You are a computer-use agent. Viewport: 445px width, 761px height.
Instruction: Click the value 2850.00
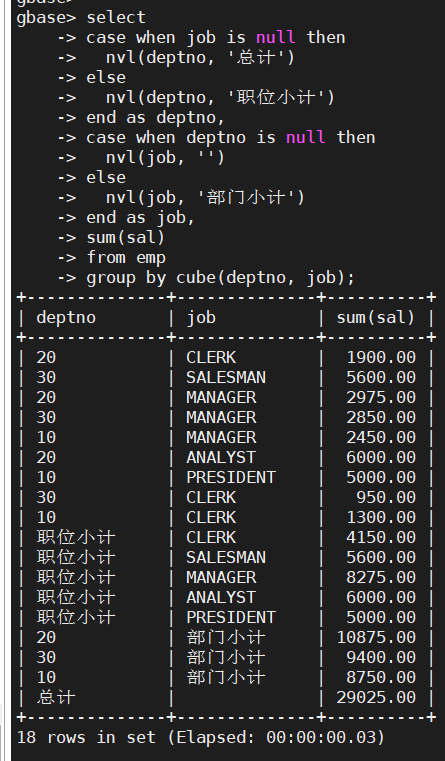tap(381, 417)
